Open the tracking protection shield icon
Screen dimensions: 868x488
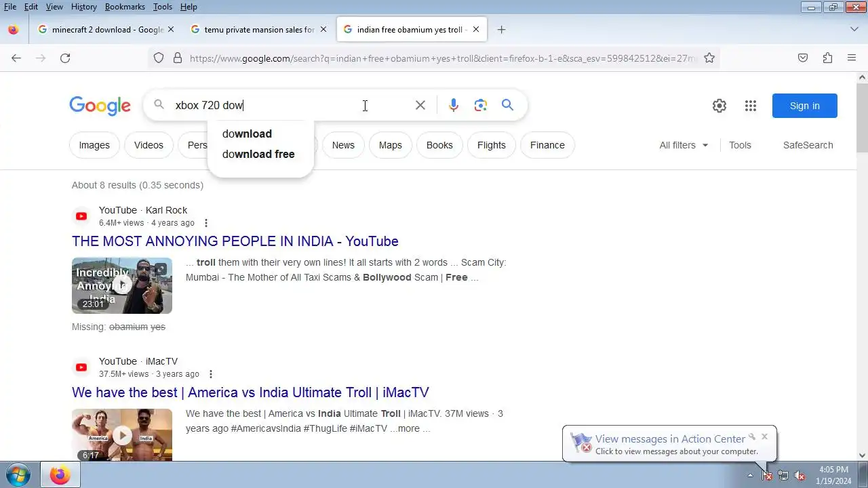click(x=159, y=58)
